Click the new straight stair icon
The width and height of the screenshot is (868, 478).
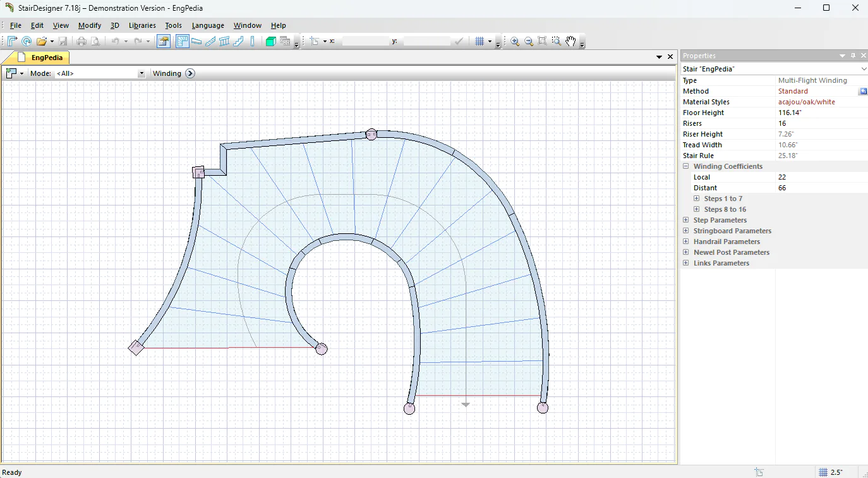click(x=13, y=41)
